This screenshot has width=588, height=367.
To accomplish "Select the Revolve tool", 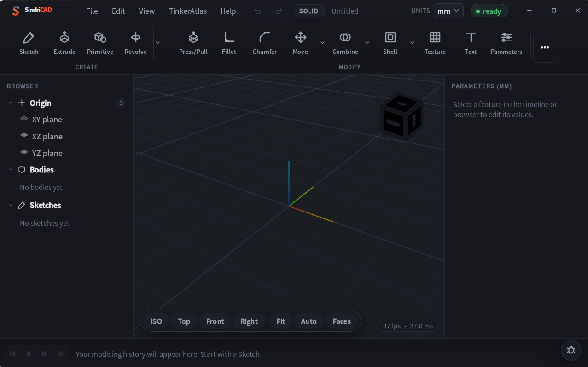I will (x=136, y=44).
